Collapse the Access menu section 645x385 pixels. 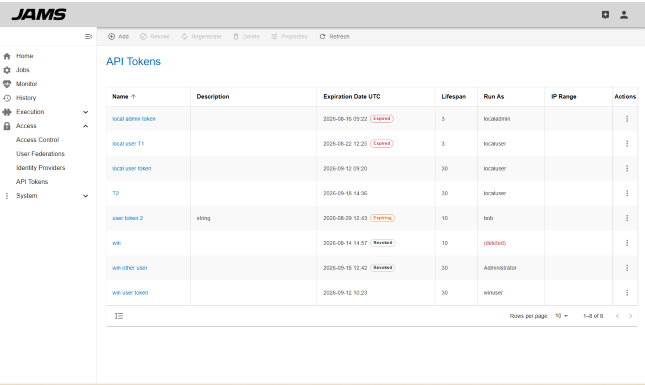[x=86, y=126]
